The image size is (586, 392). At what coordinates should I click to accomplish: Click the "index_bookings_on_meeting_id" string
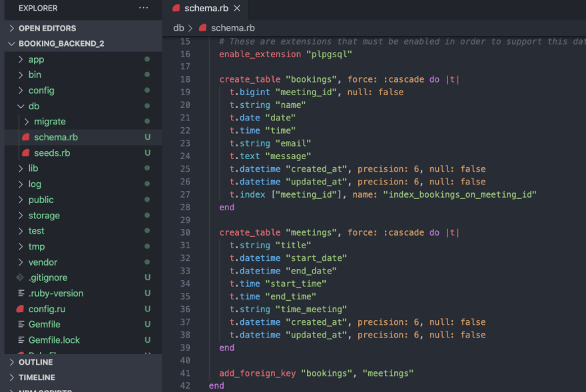click(x=459, y=194)
